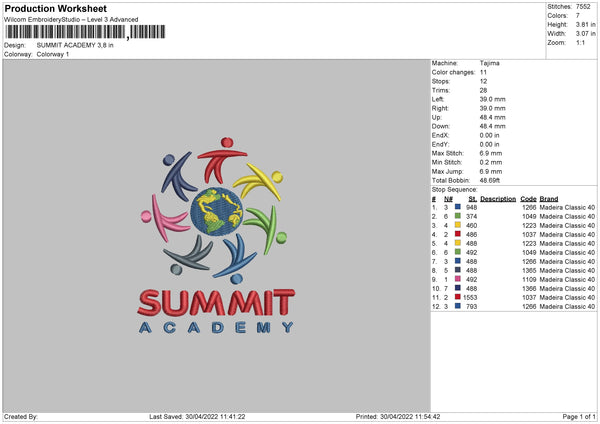600x424 pixels.
Task: Select the 'Colorway 1' value
Action: (x=53, y=54)
